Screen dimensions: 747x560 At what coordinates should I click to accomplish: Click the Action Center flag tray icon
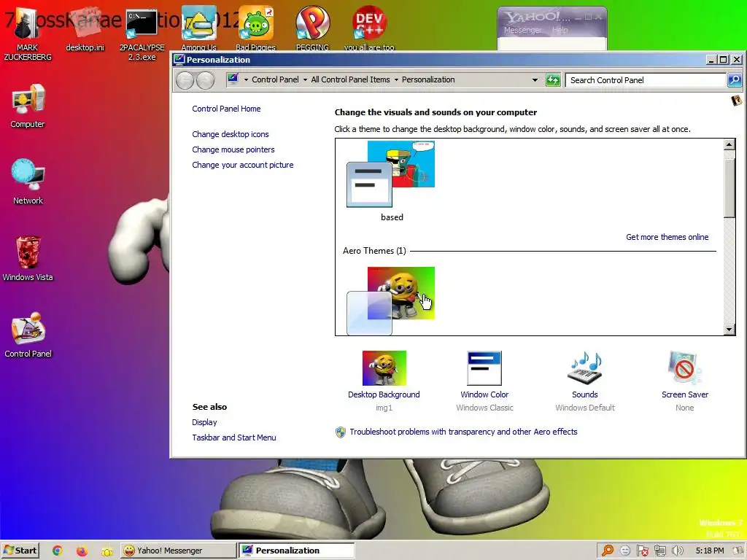[x=642, y=551]
